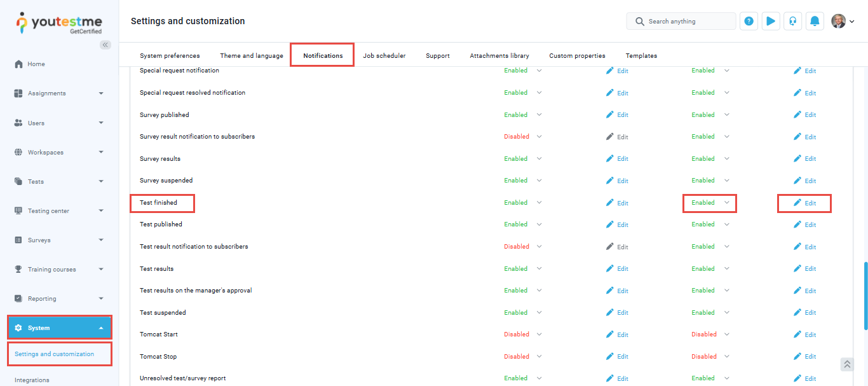The height and width of the screenshot is (386, 868).
Task: Click the Home icon in sidebar
Action: point(18,64)
